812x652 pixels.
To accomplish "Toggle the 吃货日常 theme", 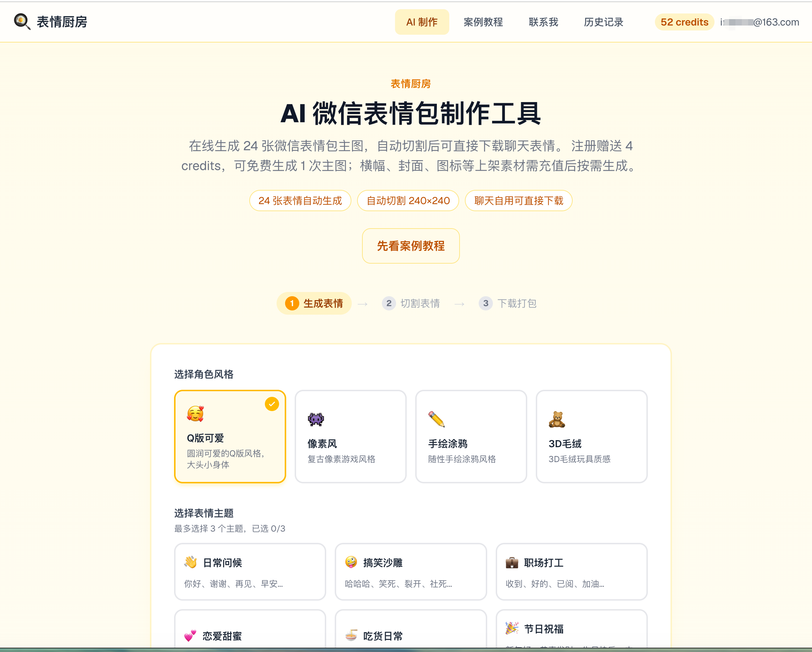I will tap(411, 629).
